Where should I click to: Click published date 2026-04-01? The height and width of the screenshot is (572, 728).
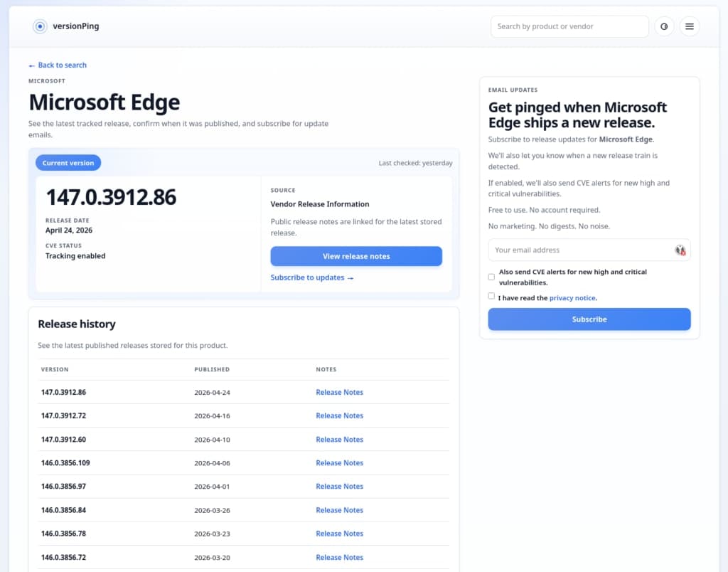[212, 487]
